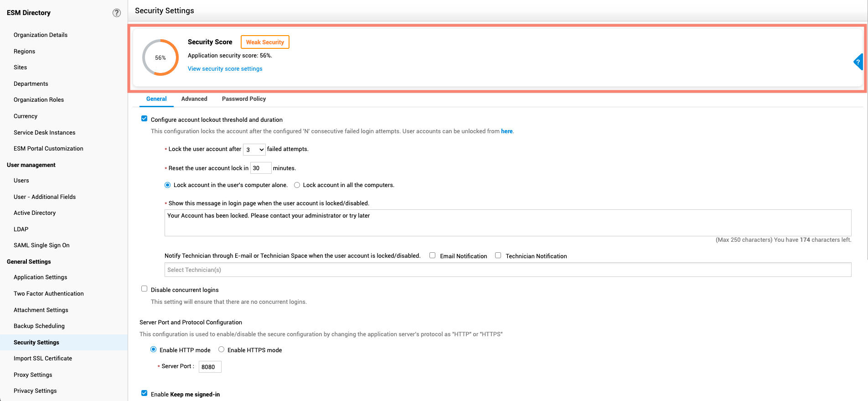Open Two Factor Authentication in sidebar
Screen dimensions: 868x401
pos(49,294)
